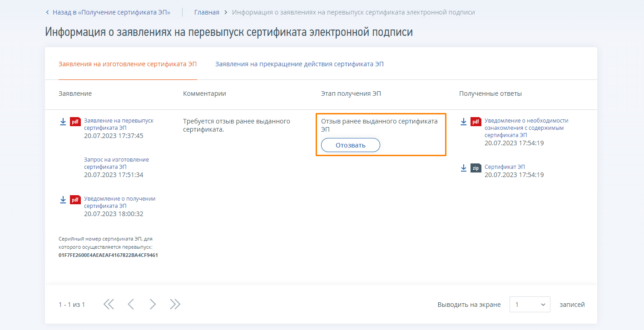Image resolution: width=644 pixels, height=330 pixels.
Task: Open Сертификат ЭП file link
Action: click(x=505, y=167)
